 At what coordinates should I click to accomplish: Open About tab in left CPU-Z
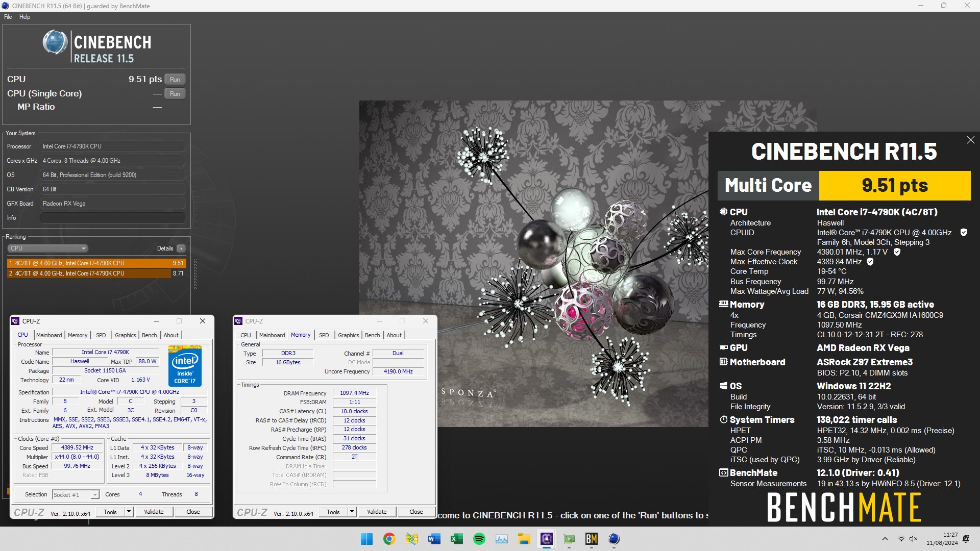(171, 335)
